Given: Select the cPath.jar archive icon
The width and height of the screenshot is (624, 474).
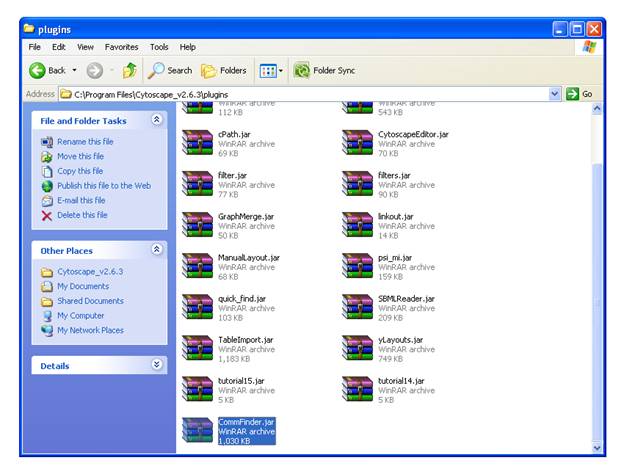Looking at the screenshot, I should (x=198, y=142).
